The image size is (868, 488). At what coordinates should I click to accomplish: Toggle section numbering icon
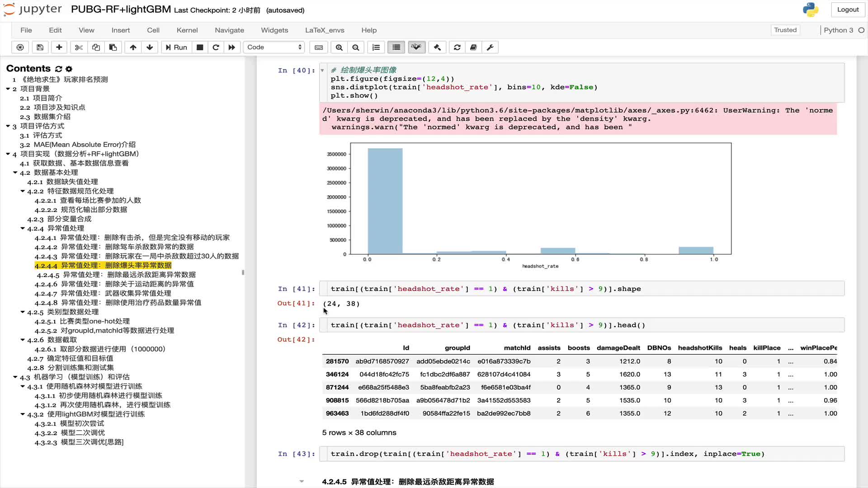click(x=376, y=47)
